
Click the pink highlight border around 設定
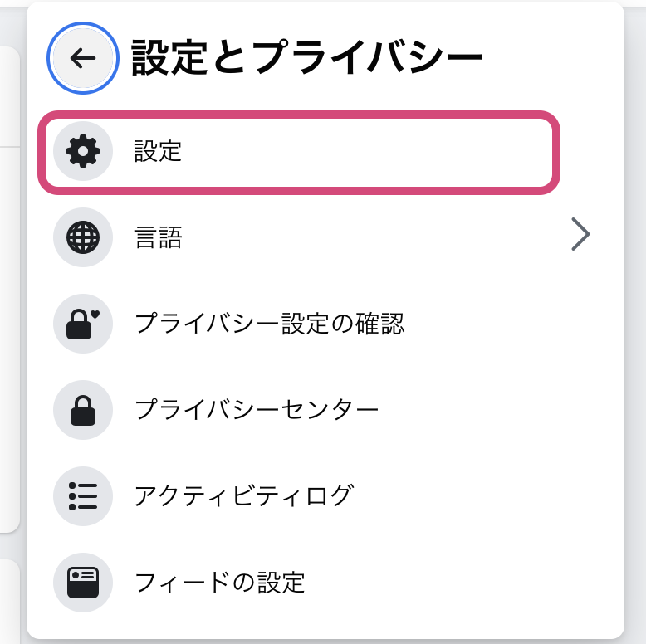click(x=299, y=115)
